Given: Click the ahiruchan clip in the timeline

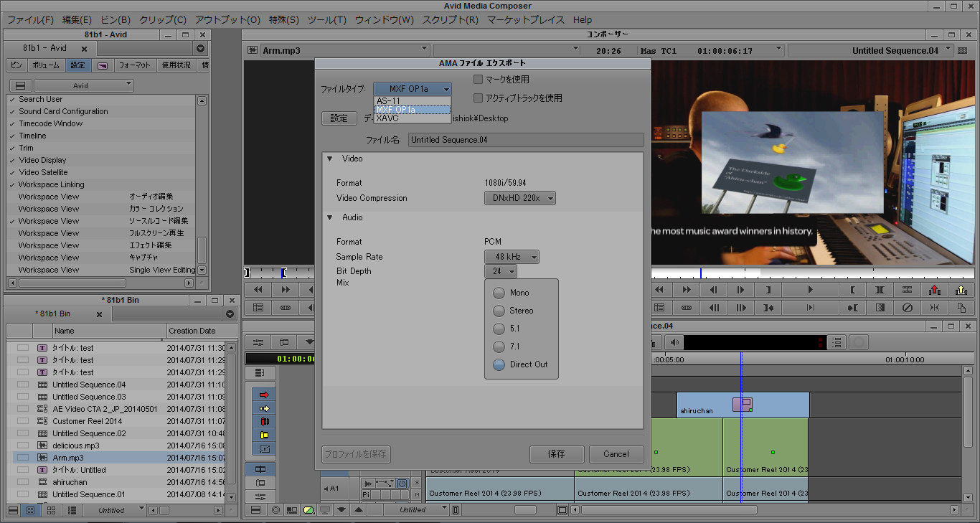Looking at the screenshot, I should pos(743,405).
